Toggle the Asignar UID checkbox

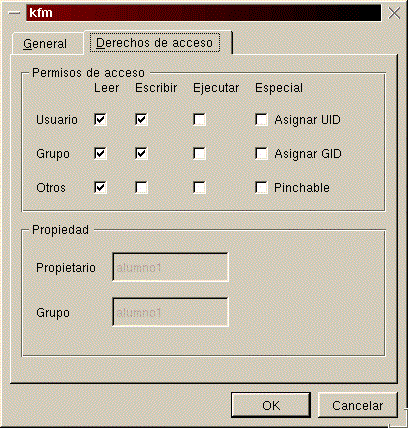pyautogui.click(x=261, y=119)
